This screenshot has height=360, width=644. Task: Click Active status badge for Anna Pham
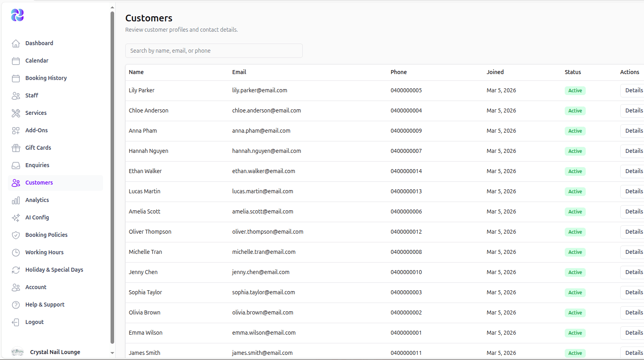pyautogui.click(x=575, y=131)
